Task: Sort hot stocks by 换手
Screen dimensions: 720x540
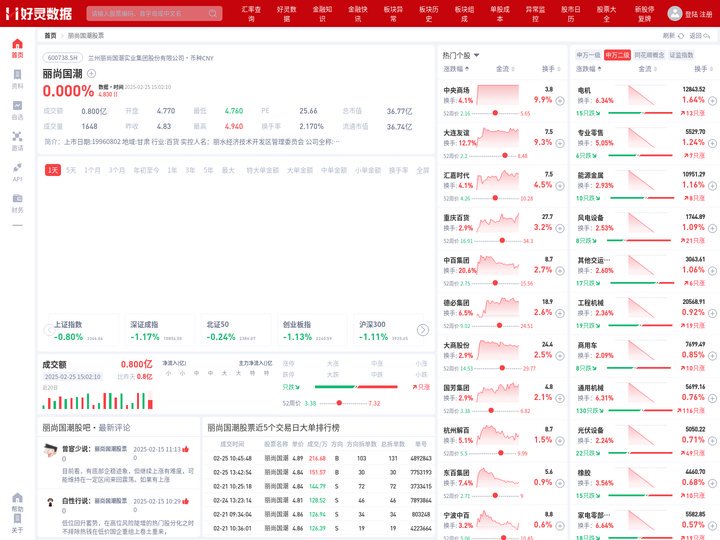Action: [x=551, y=69]
